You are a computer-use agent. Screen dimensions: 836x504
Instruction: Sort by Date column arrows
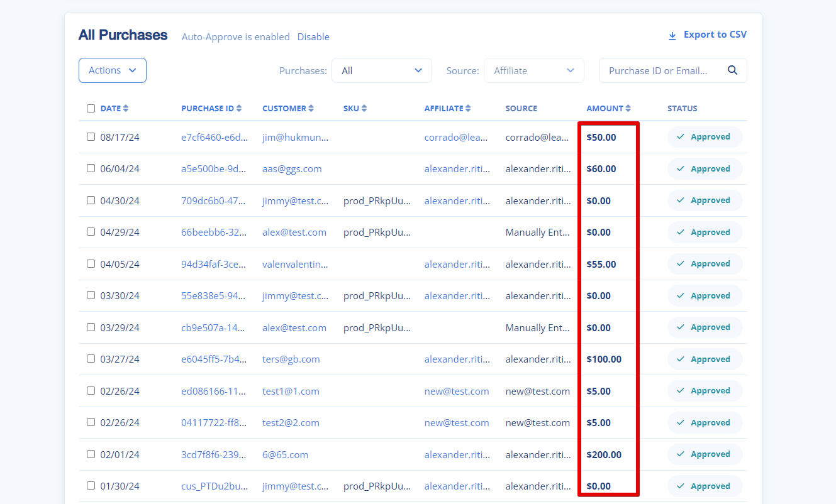pyautogui.click(x=126, y=108)
